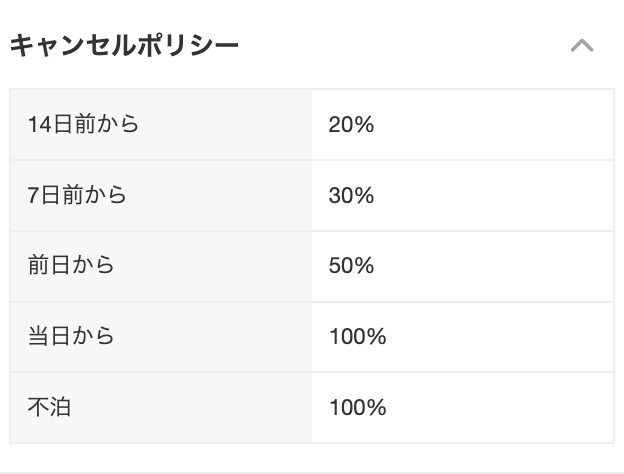Image resolution: width=624 pixels, height=474 pixels.
Task: Collapse the キャンセルポリシー section chevron
Action: click(582, 45)
